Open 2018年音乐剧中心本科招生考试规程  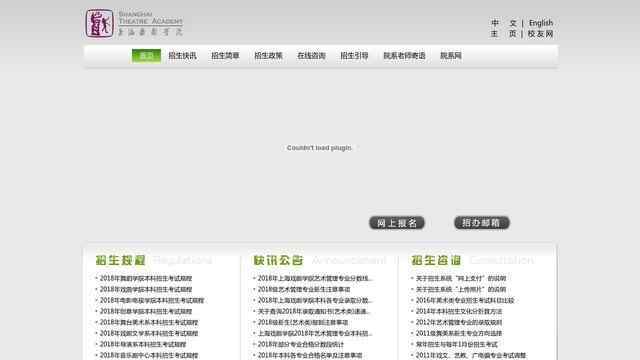coord(149,356)
